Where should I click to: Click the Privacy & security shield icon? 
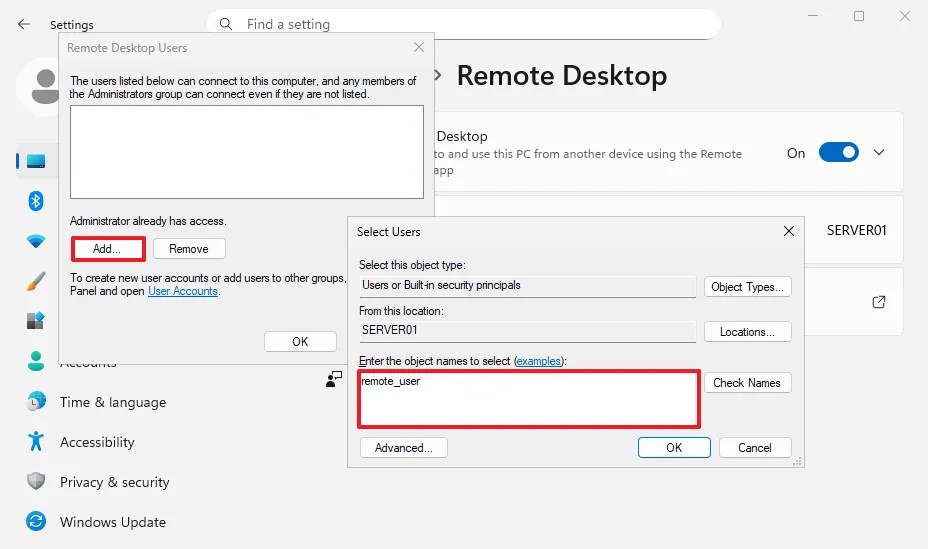36,481
